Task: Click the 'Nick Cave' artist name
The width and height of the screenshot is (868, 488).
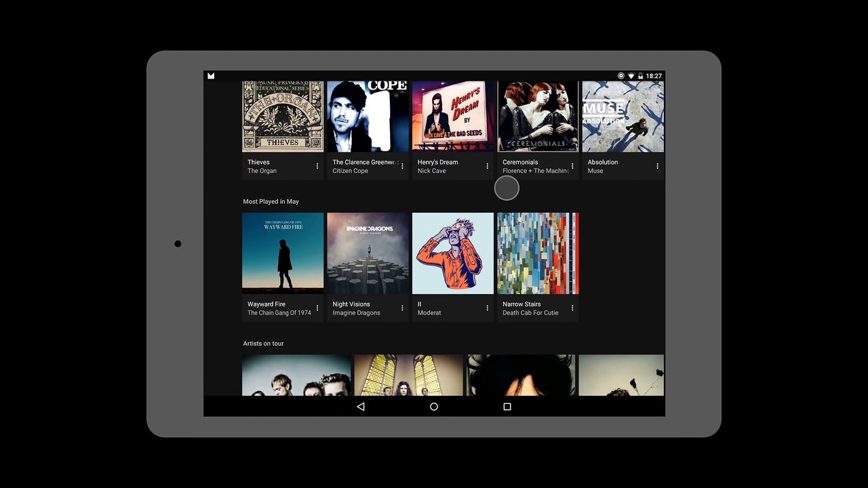Action: click(x=431, y=171)
